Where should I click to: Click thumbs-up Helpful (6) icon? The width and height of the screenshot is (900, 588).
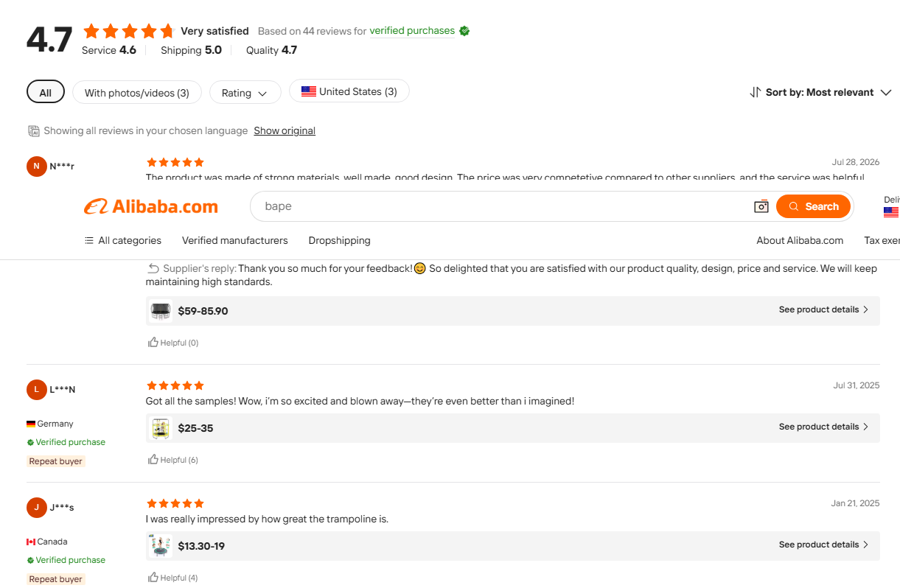point(153,459)
